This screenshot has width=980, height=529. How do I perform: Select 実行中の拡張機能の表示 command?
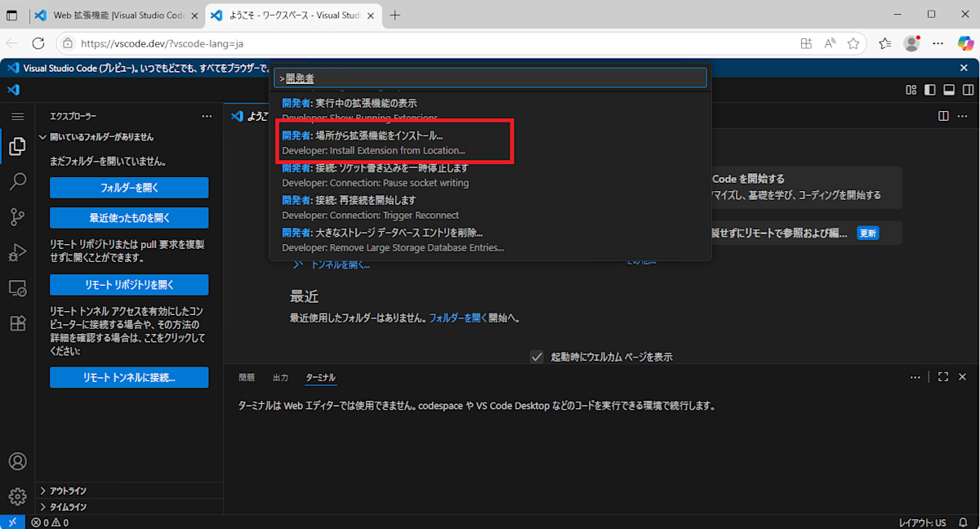[x=490, y=108]
